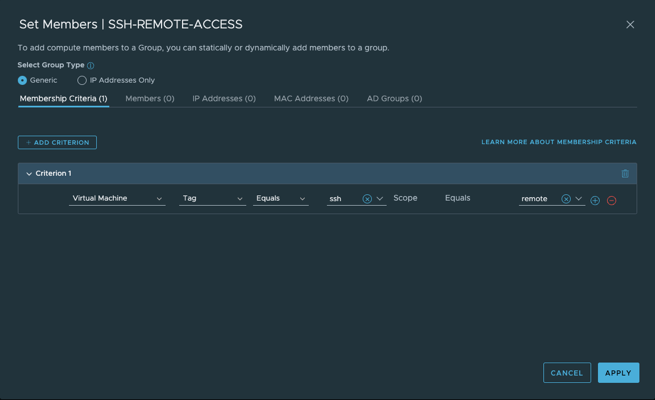Remove condition with red minus icon
Image resolution: width=655 pixels, height=400 pixels.
(x=612, y=200)
